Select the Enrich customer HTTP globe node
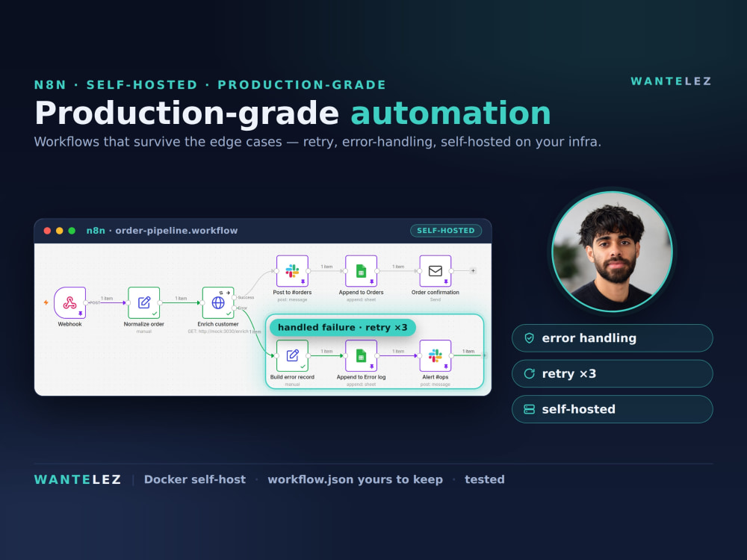747x560 pixels. (x=217, y=302)
